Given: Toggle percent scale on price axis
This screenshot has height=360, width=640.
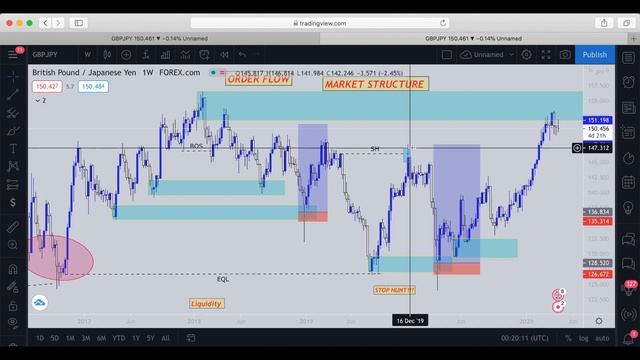Looking at the screenshot, I should (568, 338).
